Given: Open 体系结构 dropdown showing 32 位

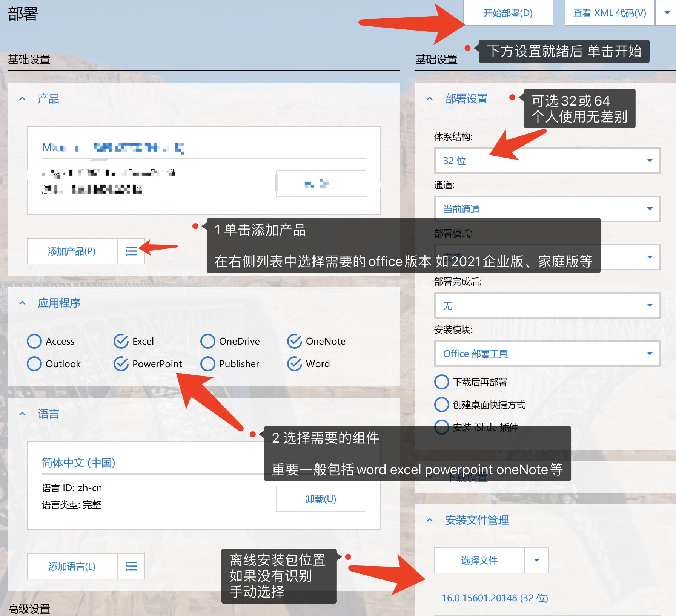Looking at the screenshot, I should pos(547,161).
